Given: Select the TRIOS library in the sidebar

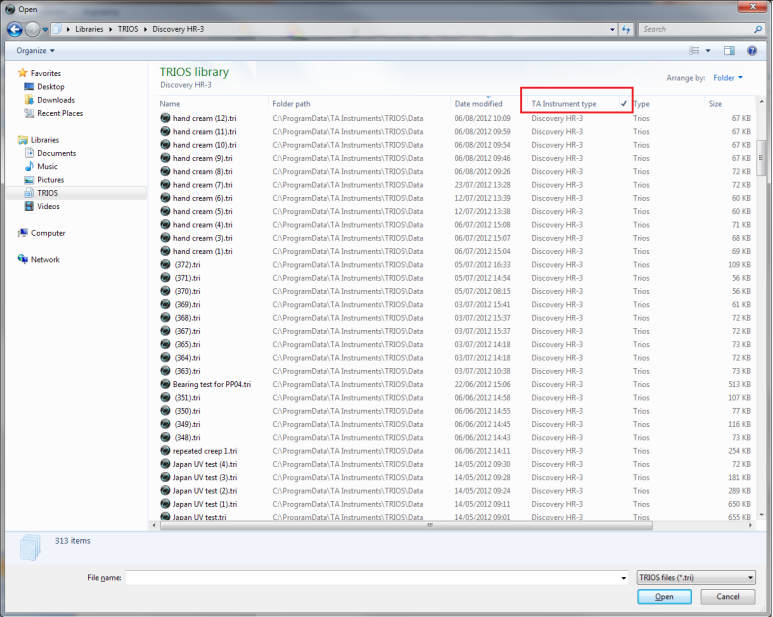Looking at the screenshot, I should [x=47, y=193].
